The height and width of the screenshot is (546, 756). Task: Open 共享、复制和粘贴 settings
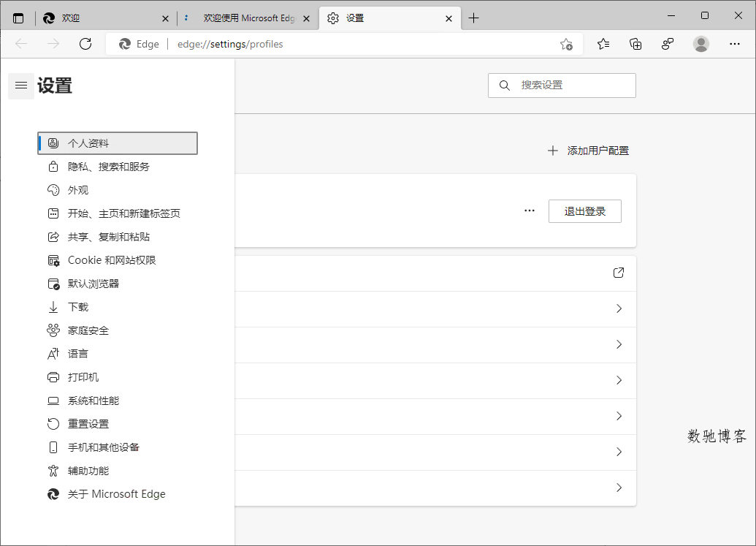pyautogui.click(x=118, y=237)
